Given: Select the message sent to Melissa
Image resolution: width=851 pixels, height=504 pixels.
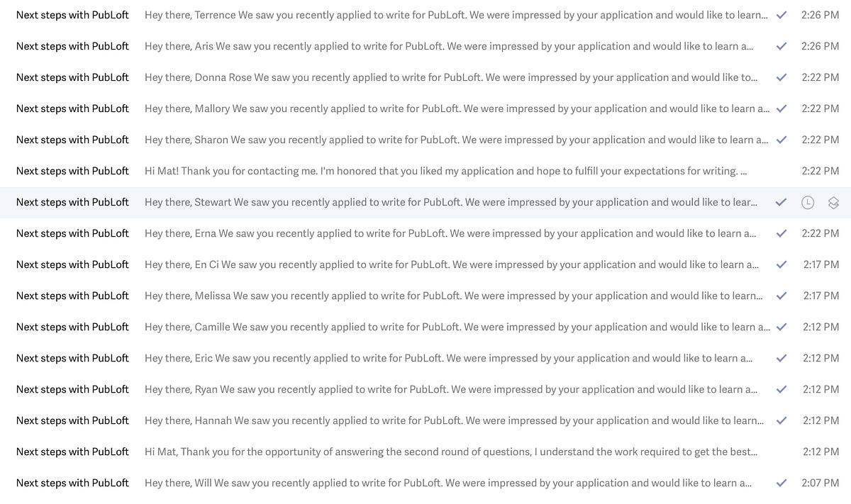Looking at the screenshot, I should point(425,296).
